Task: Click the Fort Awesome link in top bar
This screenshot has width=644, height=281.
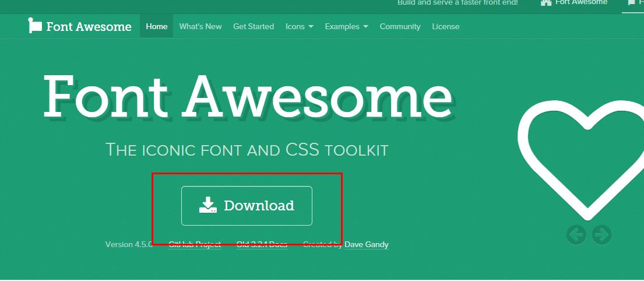Action: pos(581,2)
